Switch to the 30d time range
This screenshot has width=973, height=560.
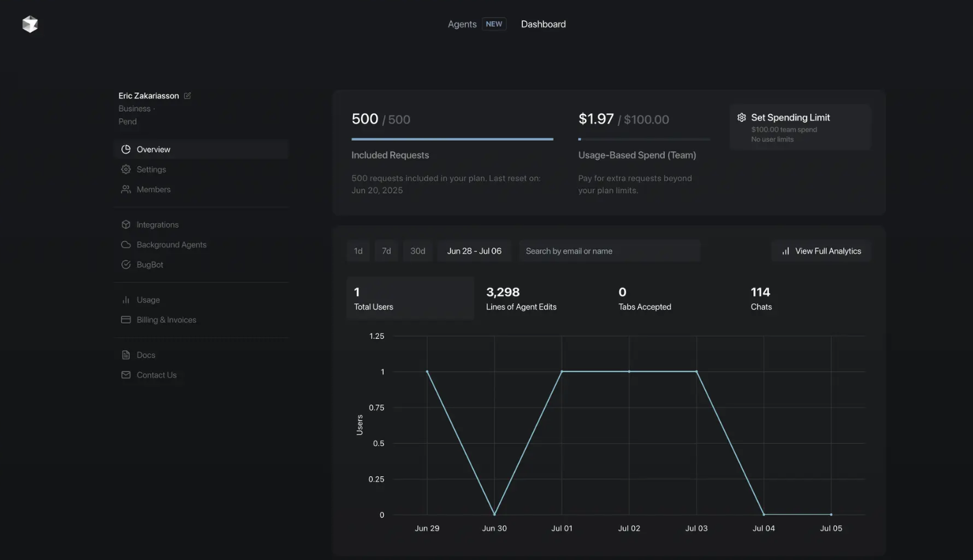(x=417, y=251)
